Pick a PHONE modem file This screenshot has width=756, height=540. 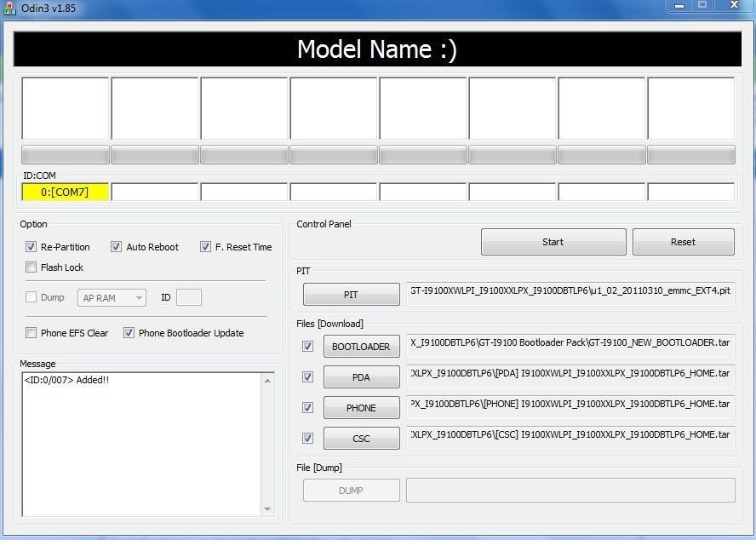coord(362,408)
